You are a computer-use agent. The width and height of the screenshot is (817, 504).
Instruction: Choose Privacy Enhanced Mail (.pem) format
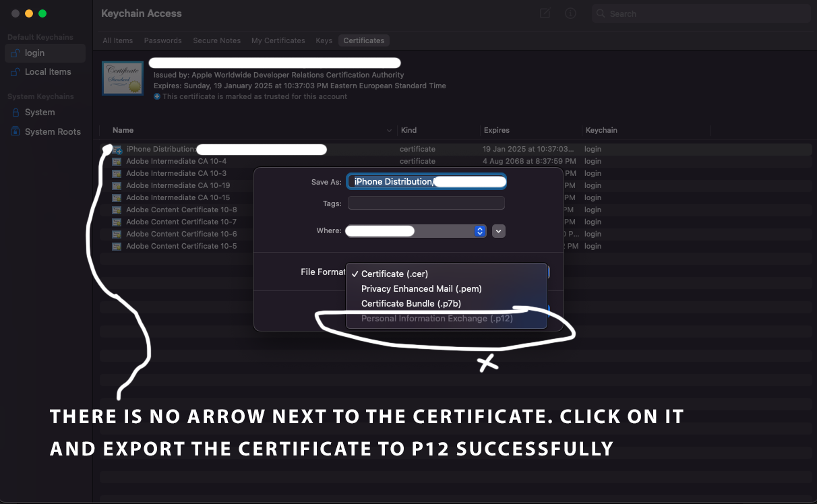tap(421, 289)
